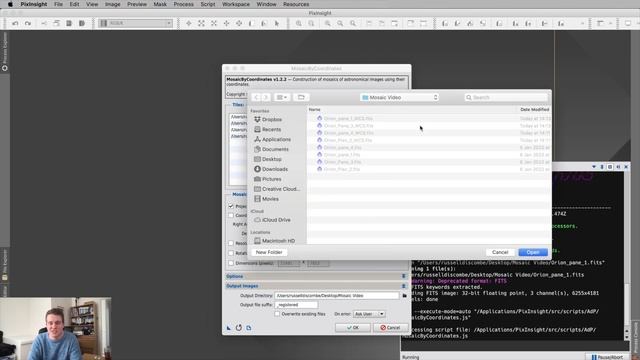Screen dimensions: 640x360
Task: Click the zoom-in magnifier in the toolbar
Action: pyautogui.click(x=299, y=23)
